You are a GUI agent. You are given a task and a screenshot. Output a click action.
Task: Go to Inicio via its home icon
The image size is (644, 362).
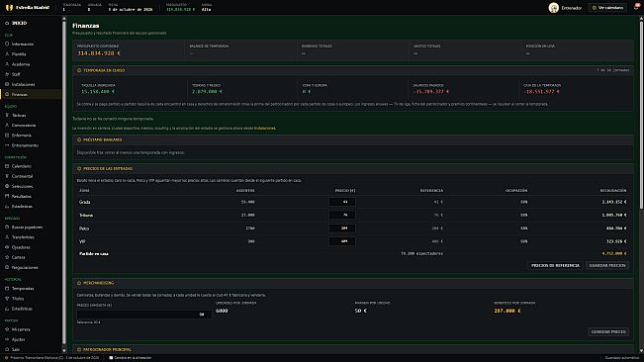pyautogui.click(x=7, y=24)
